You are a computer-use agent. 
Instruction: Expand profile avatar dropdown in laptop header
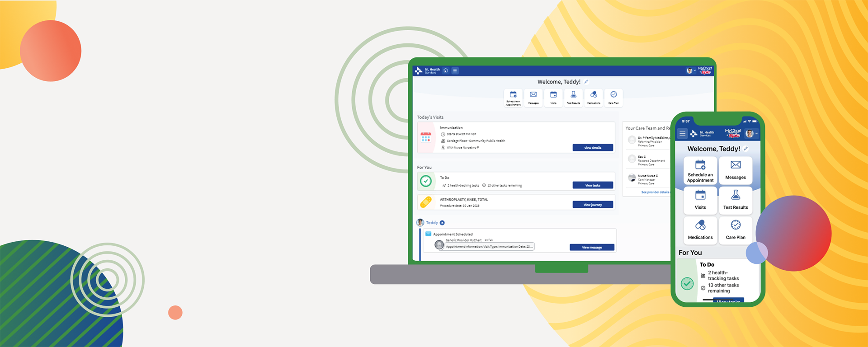[691, 71]
